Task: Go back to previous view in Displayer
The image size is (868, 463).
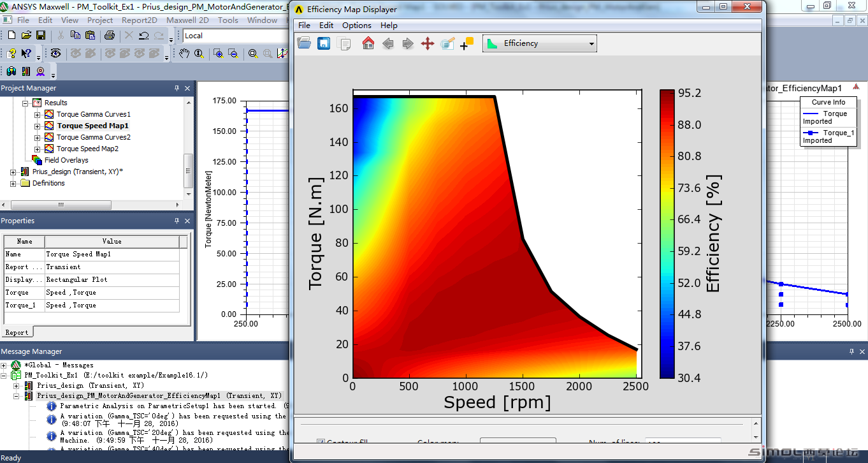Action: 387,43
